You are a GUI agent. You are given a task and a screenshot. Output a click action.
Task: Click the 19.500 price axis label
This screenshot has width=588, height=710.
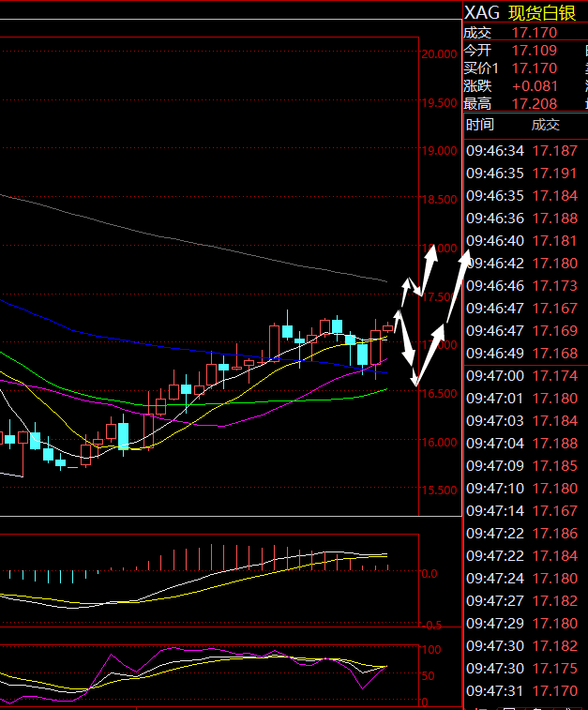coord(439,103)
